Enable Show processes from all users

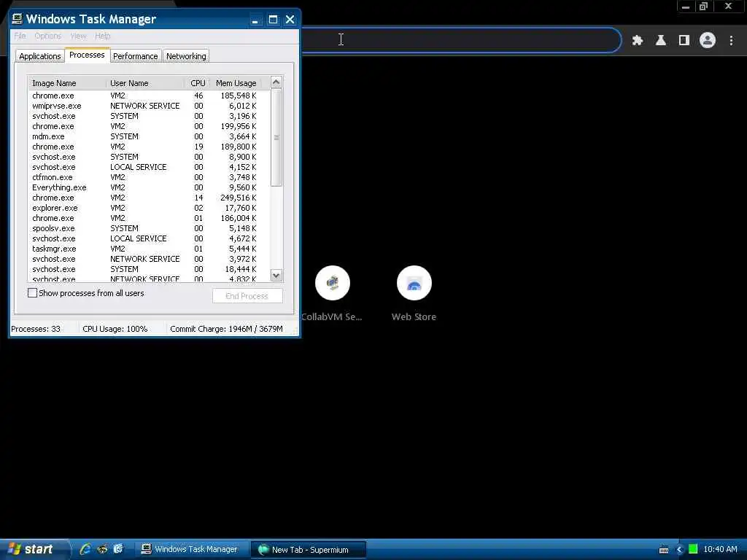(32, 293)
